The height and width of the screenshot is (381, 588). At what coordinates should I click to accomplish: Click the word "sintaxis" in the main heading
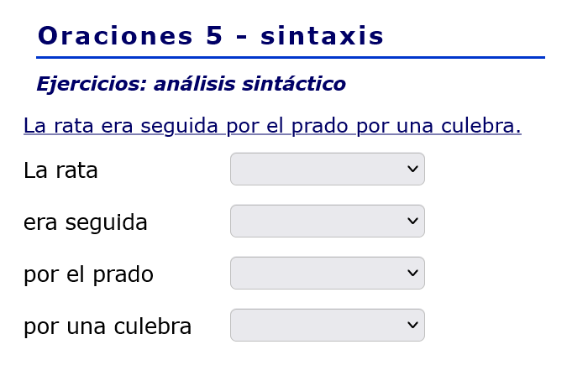point(322,37)
